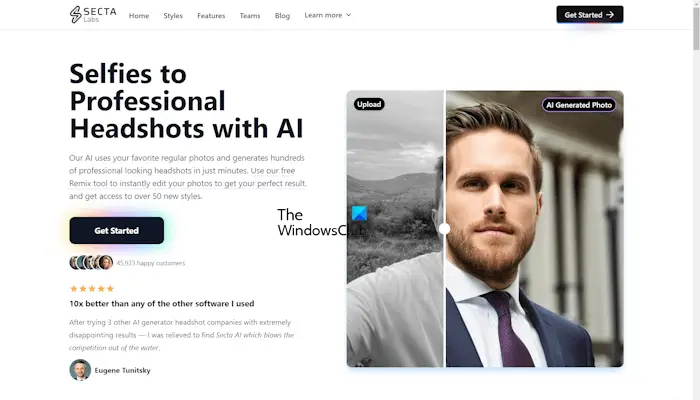Click the header Get Started button

click(x=590, y=15)
